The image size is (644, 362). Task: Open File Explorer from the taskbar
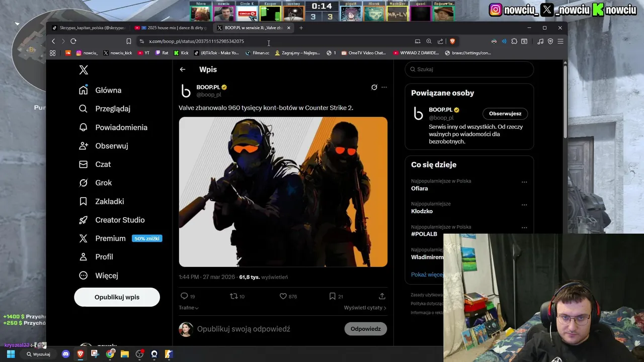click(x=124, y=354)
